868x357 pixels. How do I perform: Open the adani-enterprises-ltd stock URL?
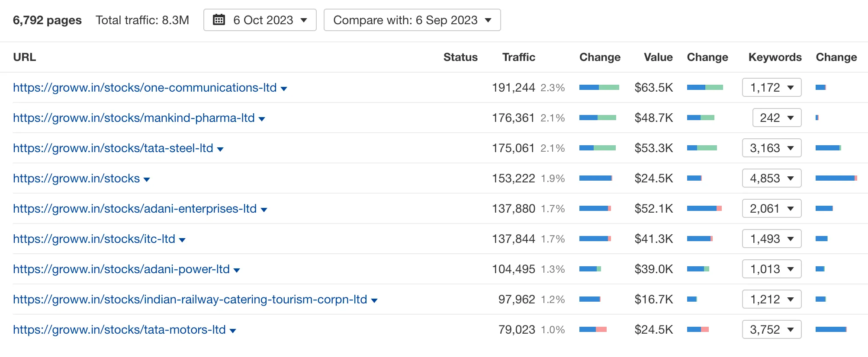pyautogui.click(x=135, y=209)
